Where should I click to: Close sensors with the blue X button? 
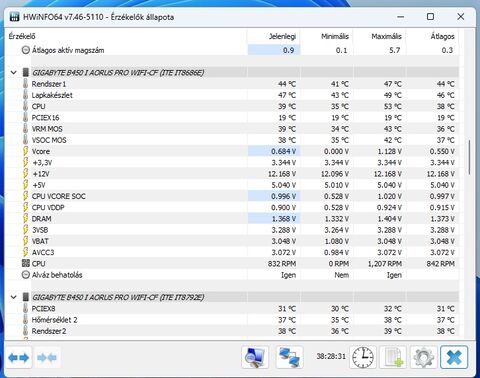(454, 357)
